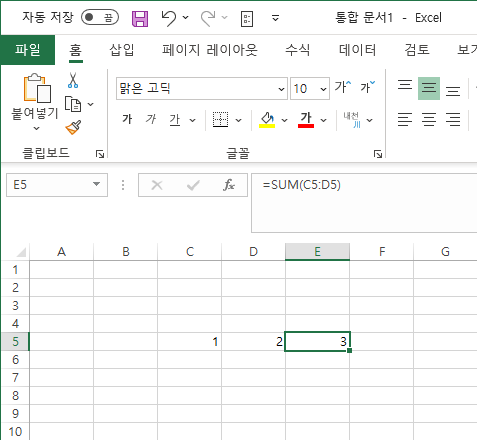Copy the selected cell
This screenshot has height=440, width=477.
click(73, 104)
